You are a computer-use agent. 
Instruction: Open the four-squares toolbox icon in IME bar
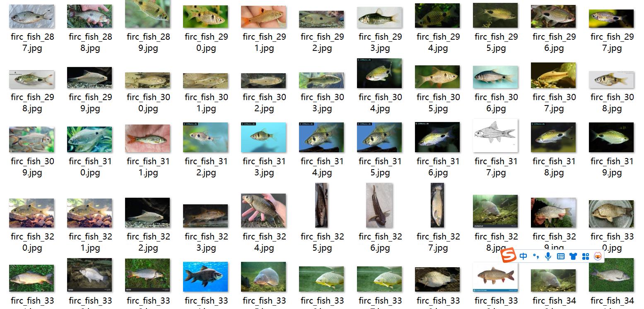pos(586,256)
